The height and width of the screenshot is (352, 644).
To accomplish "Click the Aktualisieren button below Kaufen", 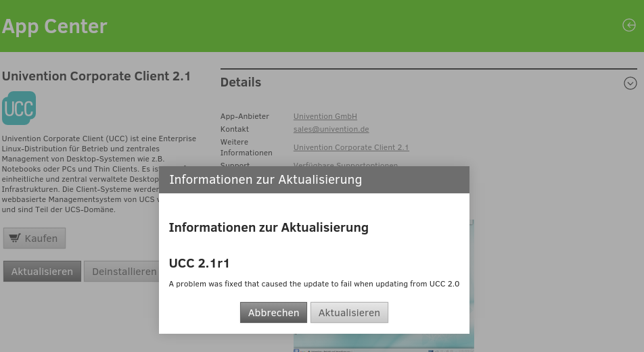I will click(x=42, y=272).
